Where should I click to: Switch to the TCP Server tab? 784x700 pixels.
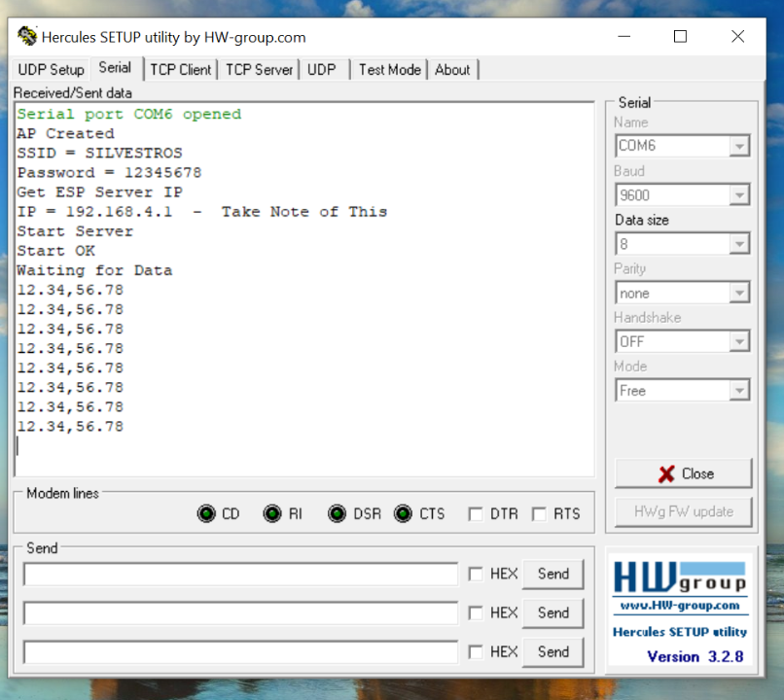pos(259,69)
